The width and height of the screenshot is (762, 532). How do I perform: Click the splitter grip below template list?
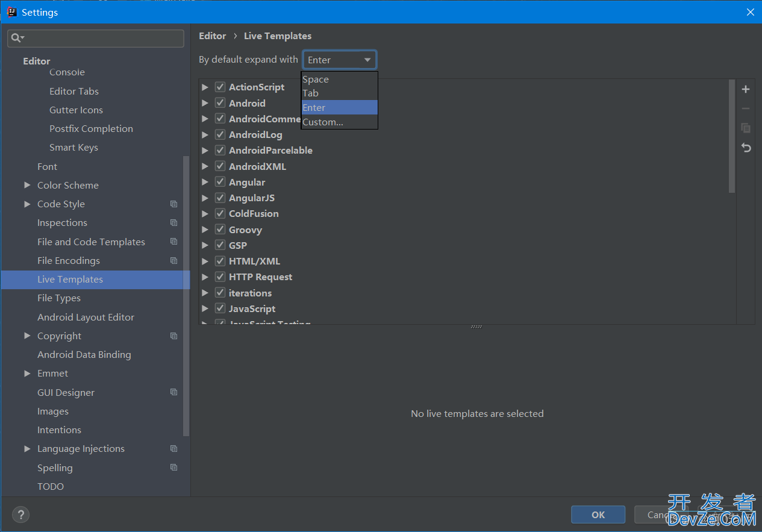476,327
